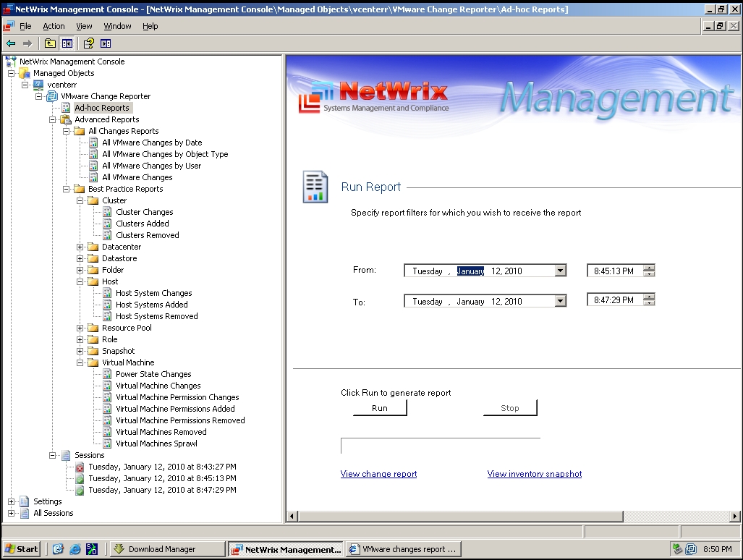Collapse the All Changes Reports folder
743x560 pixels.
tap(67, 131)
